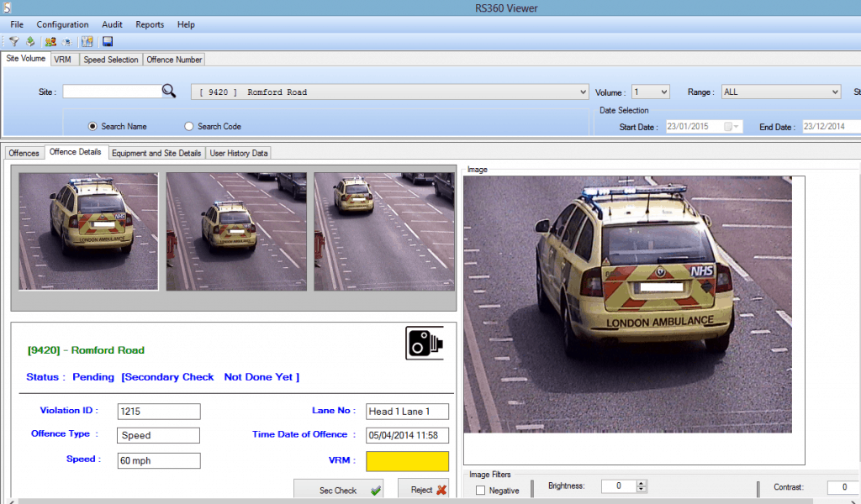Open the Reports menu
Viewport: 861px width, 504px height.
[x=150, y=24]
